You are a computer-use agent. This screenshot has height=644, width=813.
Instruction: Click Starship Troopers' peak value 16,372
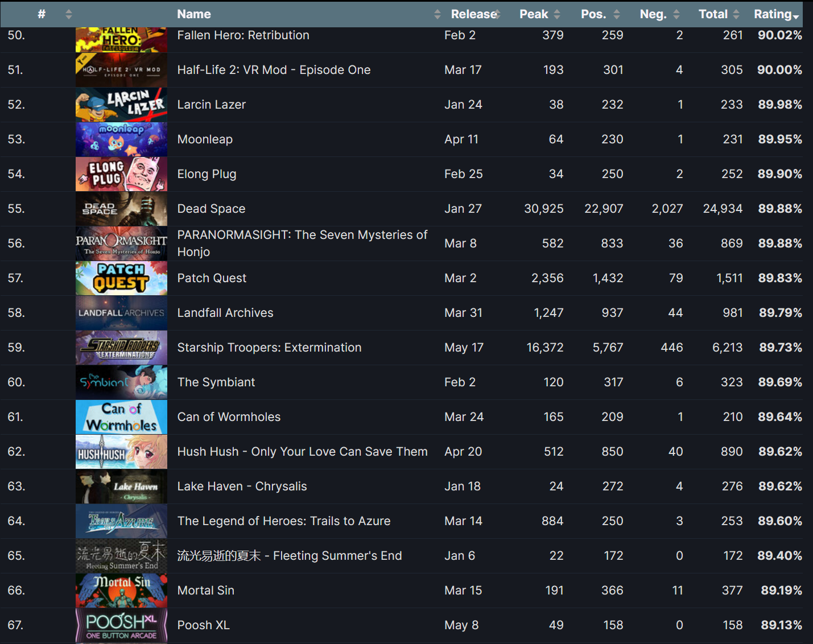click(x=545, y=348)
